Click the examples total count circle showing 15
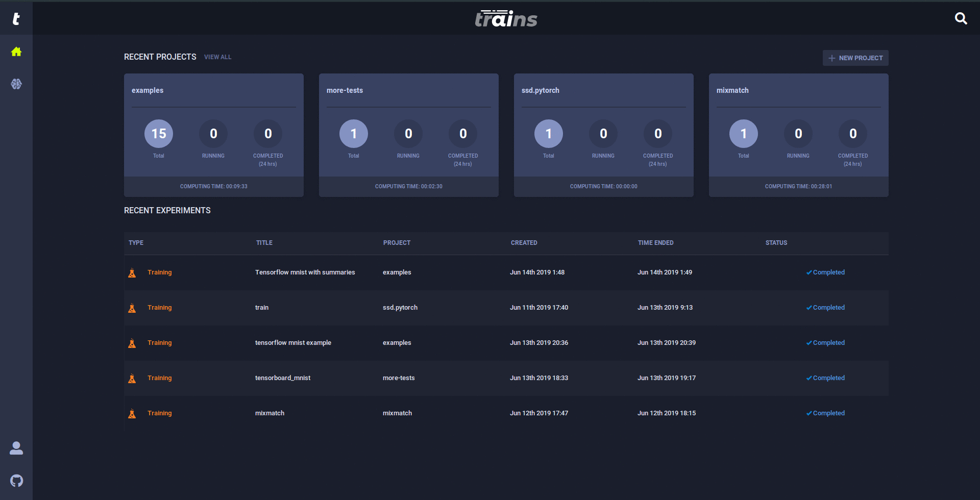 159,134
